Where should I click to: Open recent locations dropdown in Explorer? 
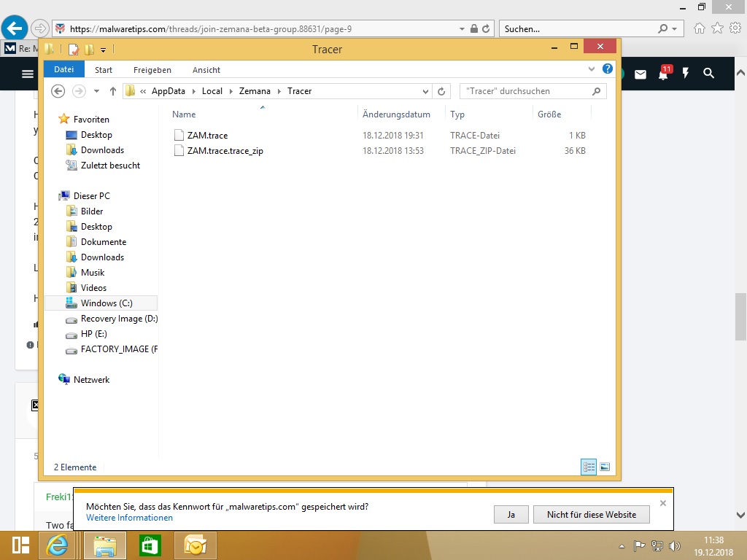[96, 91]
